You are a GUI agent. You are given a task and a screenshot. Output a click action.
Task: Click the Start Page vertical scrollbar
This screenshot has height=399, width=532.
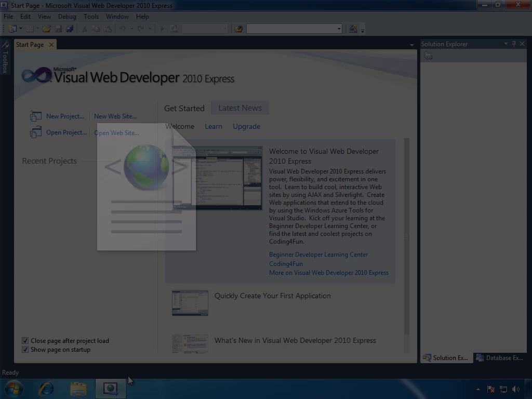click(406, 236)
